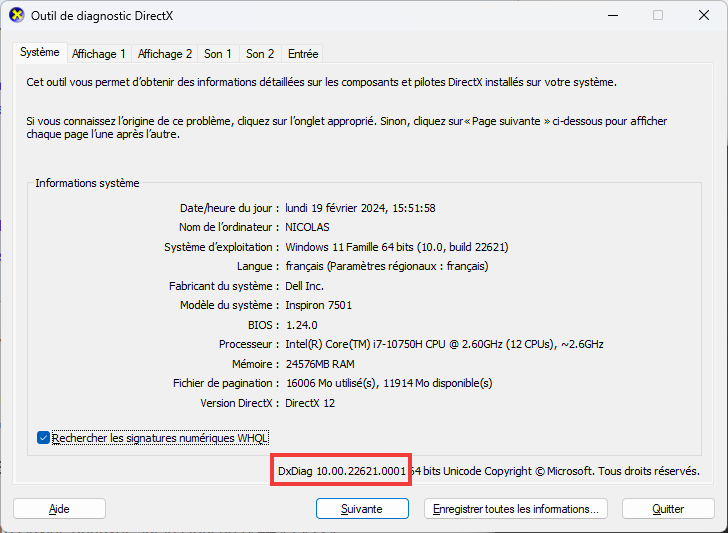Uncheck Rechercher les signatures numériques WHQL

(x=43, y=438)
